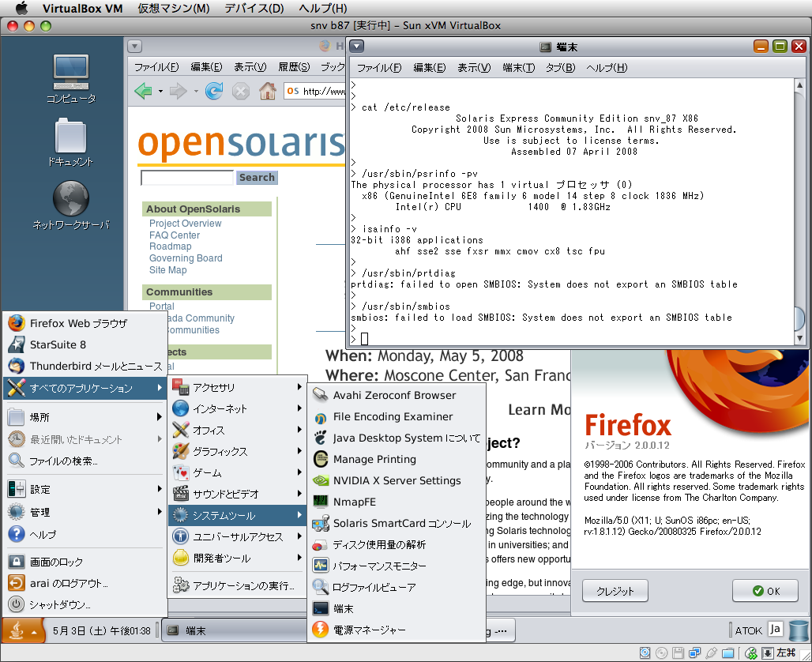
Task: Expand アクセサリ submenu
Action: (x=238, y=387)
